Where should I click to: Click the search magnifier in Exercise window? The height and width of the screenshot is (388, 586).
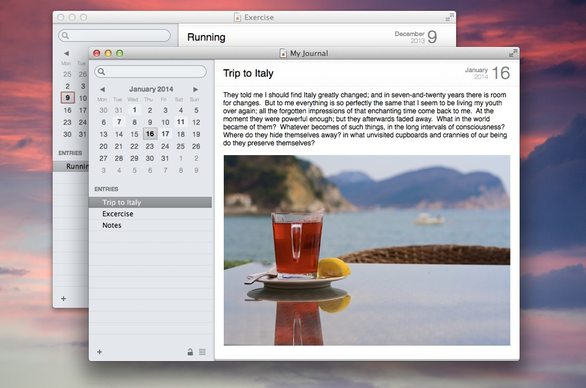(x=65, y=36)
